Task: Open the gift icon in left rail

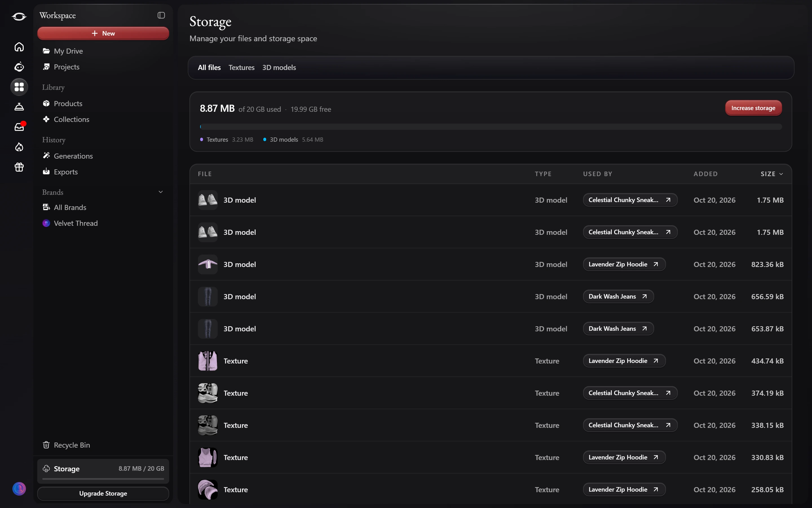Action: 19,167
